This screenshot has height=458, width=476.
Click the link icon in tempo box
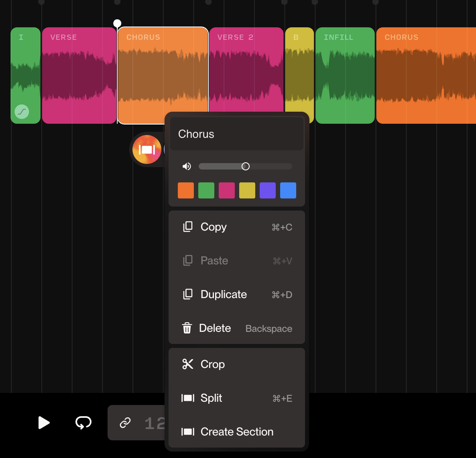(x=125, y=422)
